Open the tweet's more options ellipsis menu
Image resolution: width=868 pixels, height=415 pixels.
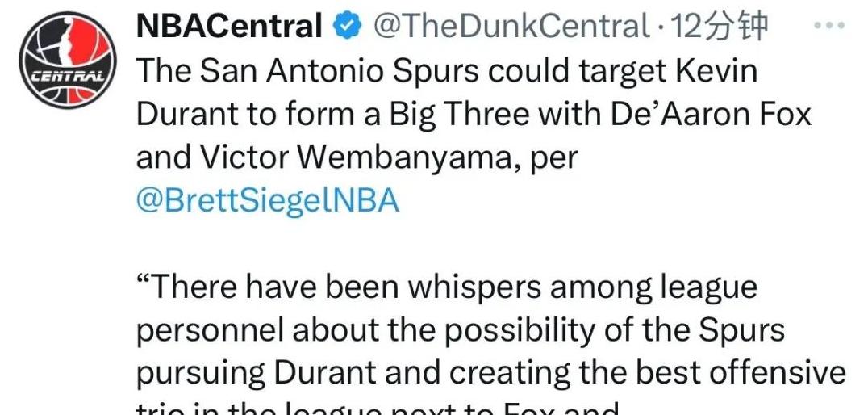click(x=830, y=26)
